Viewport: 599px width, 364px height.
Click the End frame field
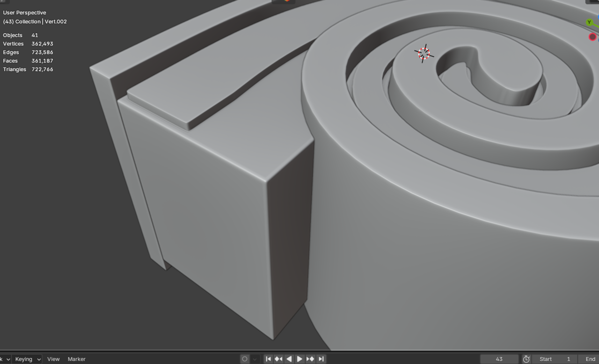point(589,359)
